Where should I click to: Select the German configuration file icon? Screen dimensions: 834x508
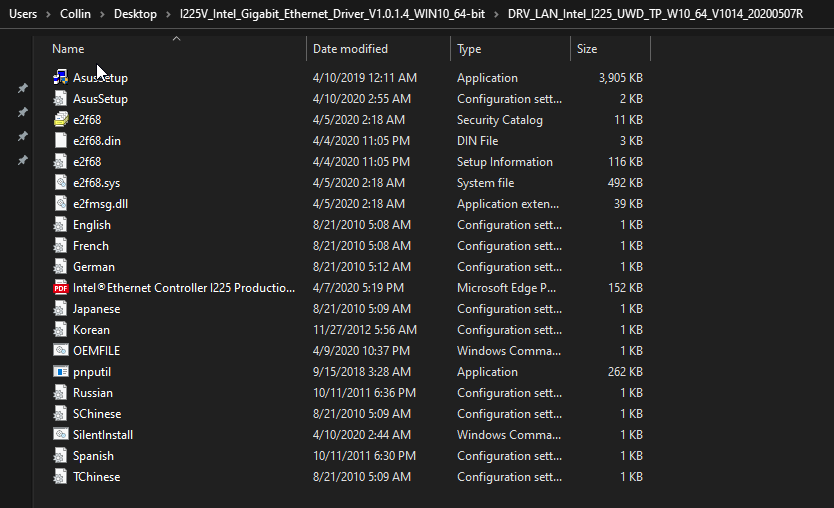pos(61,267)
